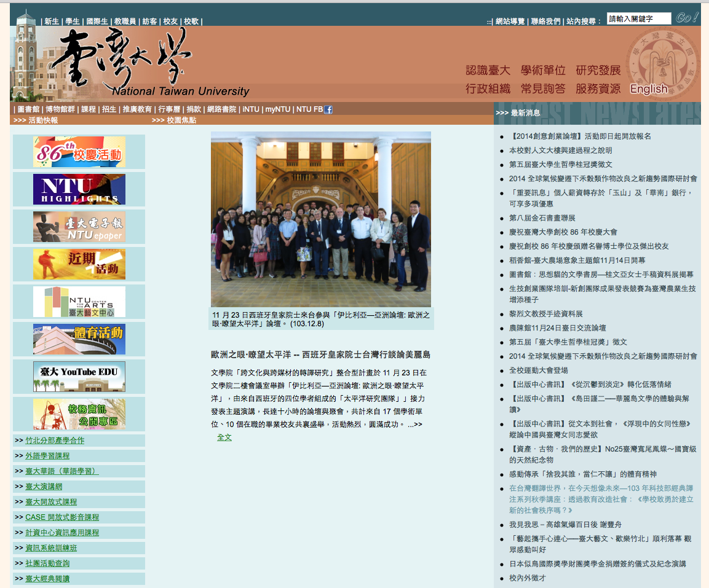Screen dimensions: 709x588
Task: Open the 認識臺大 menu item
Action: [488, 70]
